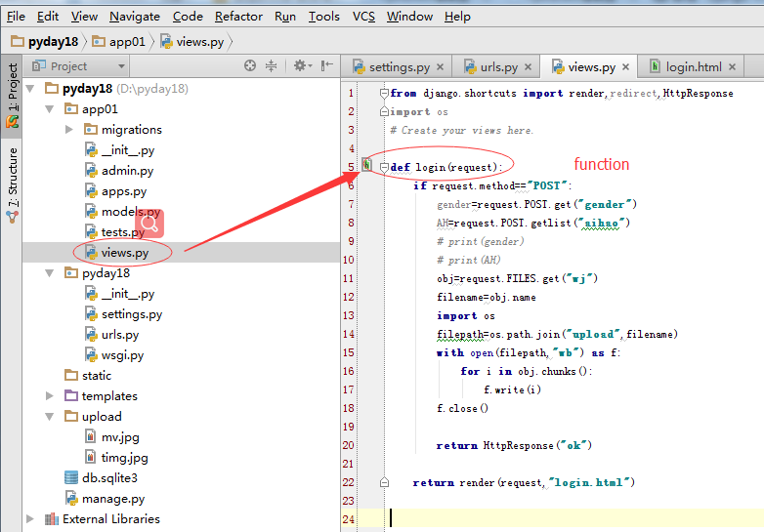Image resolution: width=764 pixels, height=532 pixels.
Task: Collapse the upload folder
Action: point(50,417)
